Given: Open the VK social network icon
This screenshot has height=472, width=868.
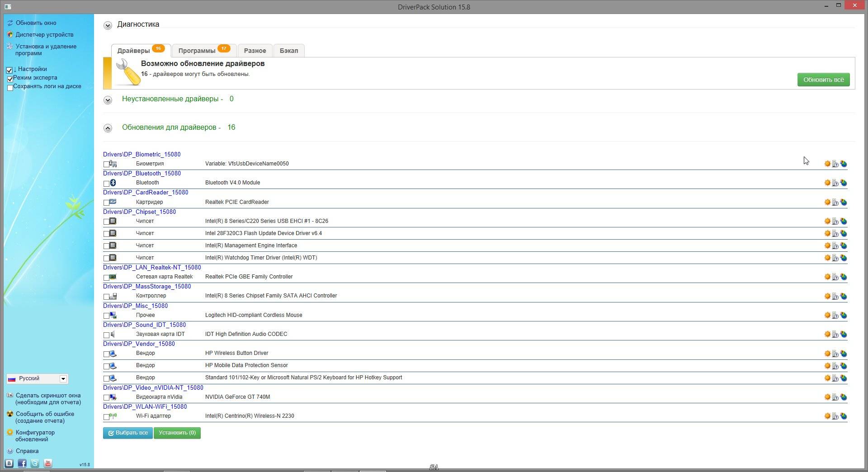Looking at the screenshot, I should (x=9, y=463).
